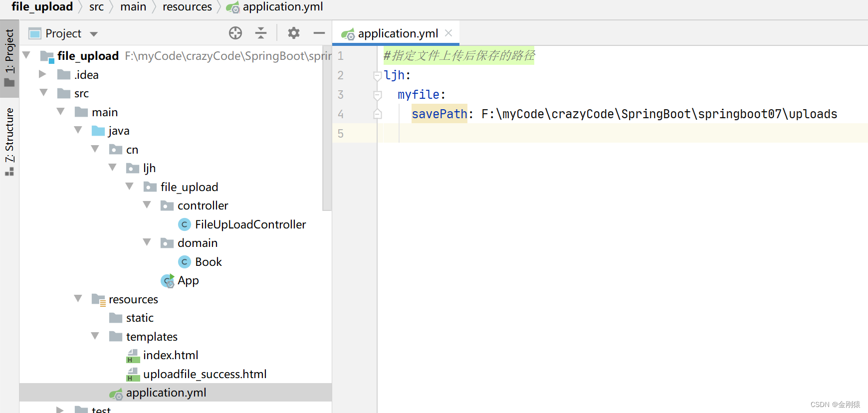Image resolution: width=868 pixels, height=413 pixels.
Task: Click src breadcrumb in navigation bar
Action: pos(96,7)
